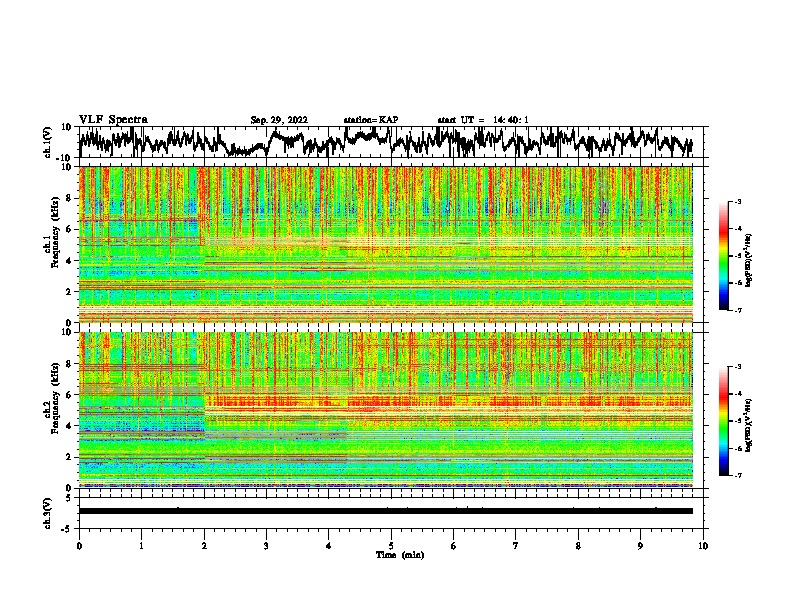
Task: Click the ch.2 spectrogram color scale bar
Action: tap(724, 421)
